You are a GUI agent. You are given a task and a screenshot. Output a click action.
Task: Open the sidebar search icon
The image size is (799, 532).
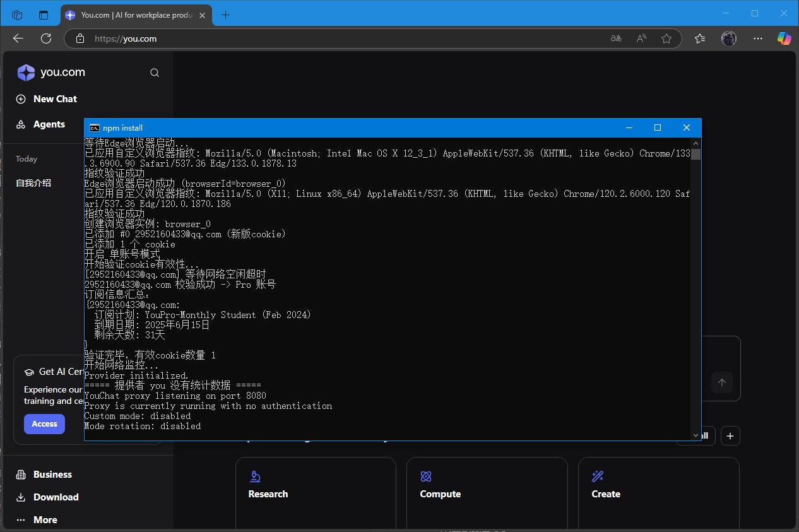155,73
